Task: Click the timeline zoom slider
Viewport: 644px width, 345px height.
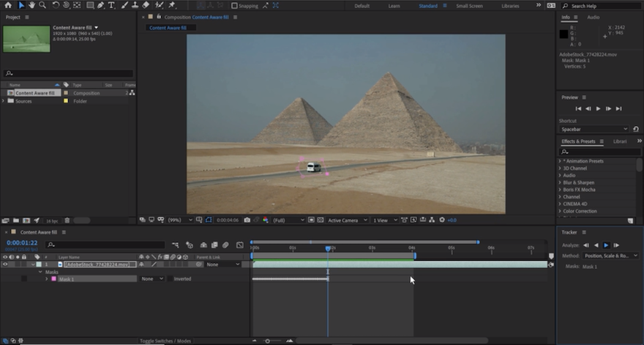Action: coord(268,341)
